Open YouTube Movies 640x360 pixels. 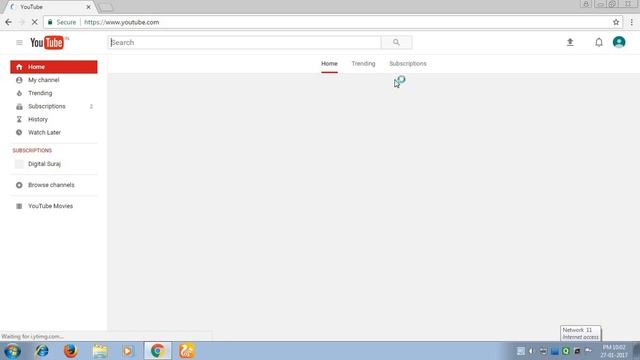click(54, 206)
